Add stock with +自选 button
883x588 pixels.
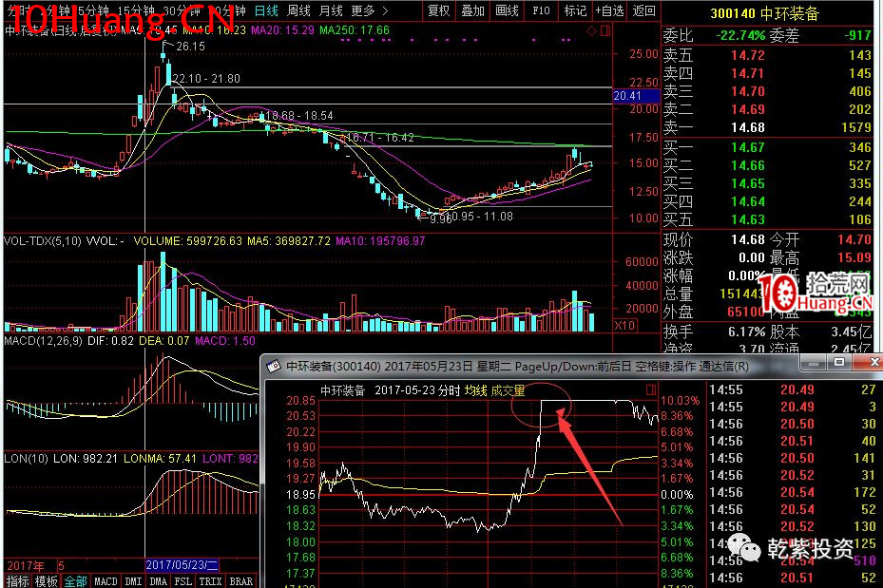[610, 10]
